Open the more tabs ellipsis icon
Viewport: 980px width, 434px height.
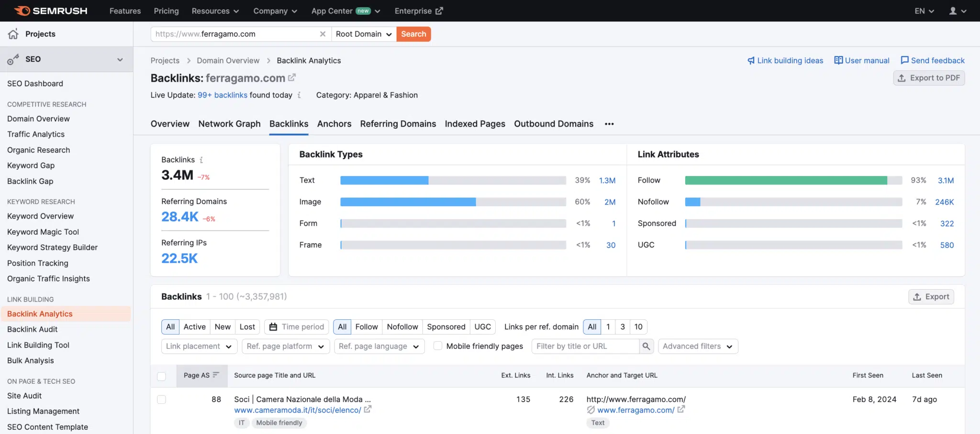tap(609, 124)
